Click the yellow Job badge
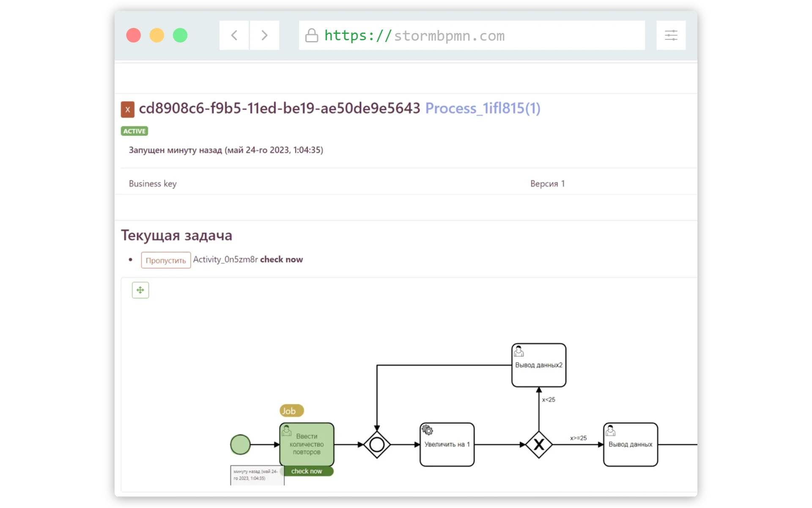 [291, 411]
